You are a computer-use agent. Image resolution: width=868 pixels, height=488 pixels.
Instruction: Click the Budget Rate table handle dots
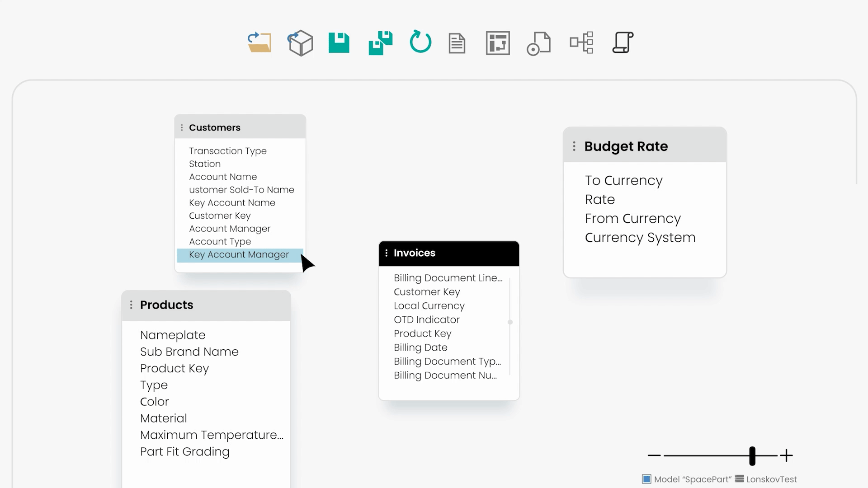574,146
